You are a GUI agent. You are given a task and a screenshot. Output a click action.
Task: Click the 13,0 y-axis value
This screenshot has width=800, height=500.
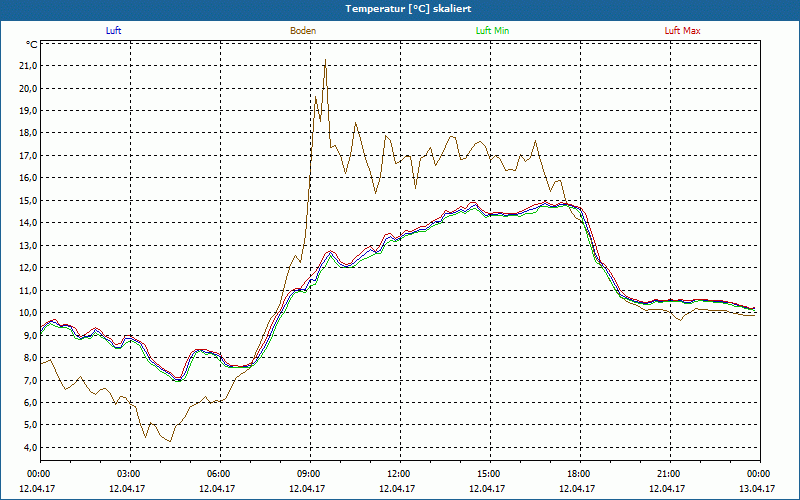[29, 245]
